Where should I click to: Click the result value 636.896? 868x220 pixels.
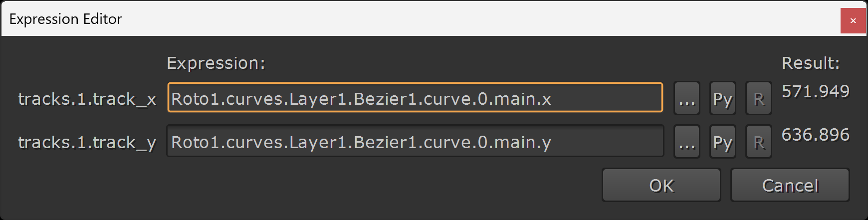pos(815,135)
